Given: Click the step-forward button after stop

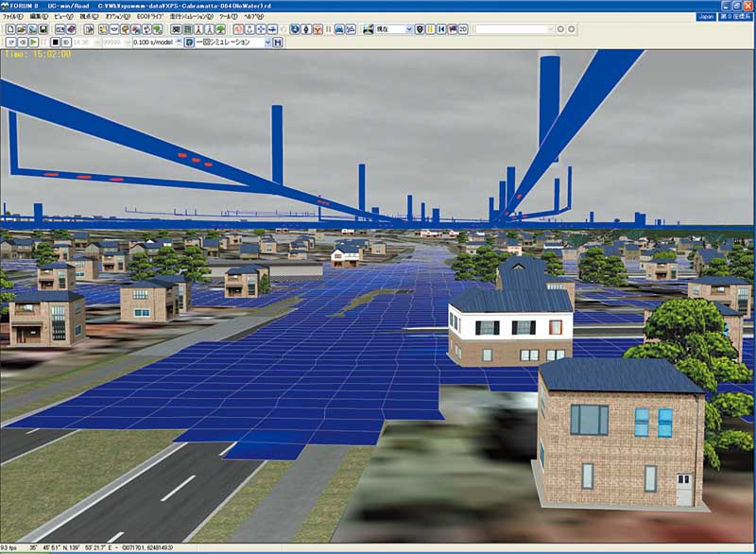Looking at the screenshot, I should coord(66,42).
